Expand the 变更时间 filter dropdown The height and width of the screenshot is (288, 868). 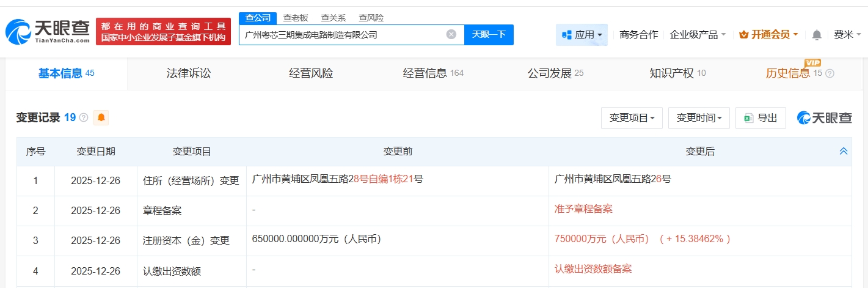699,118
